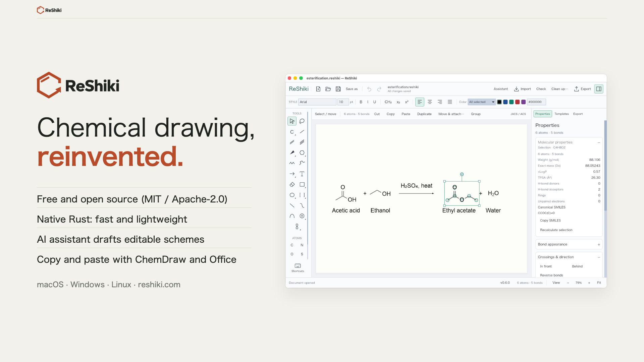Viewport: 644px width, 362px height.
Task: Open the Clean up menu
Action: pyautogui.click(x=559, y=89)
